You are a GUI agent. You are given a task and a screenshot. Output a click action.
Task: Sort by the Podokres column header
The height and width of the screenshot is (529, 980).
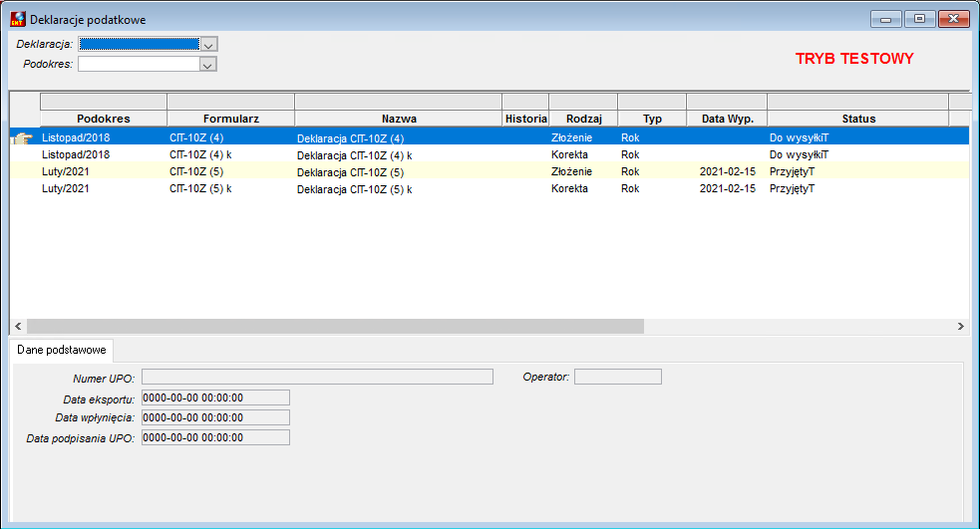click(x=104, y=119)
